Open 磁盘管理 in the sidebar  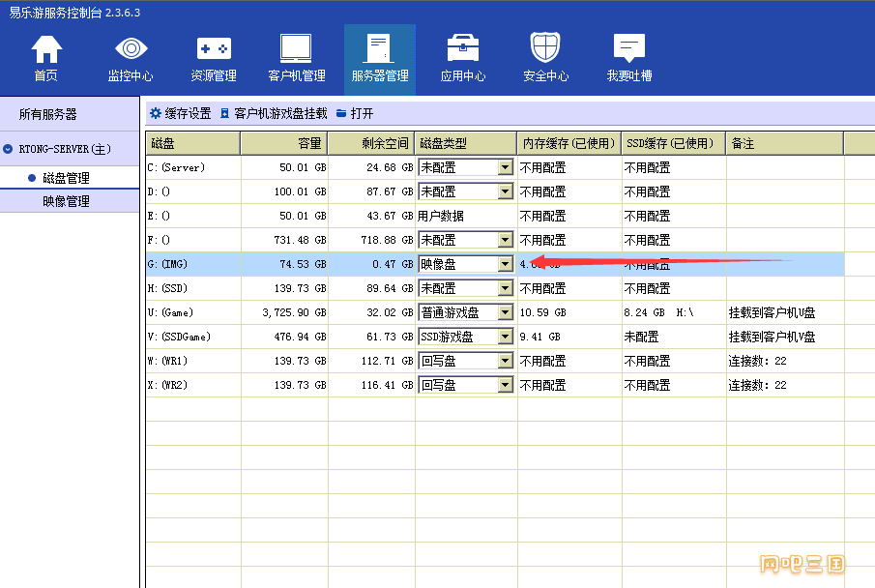click(x=70, y=178)
